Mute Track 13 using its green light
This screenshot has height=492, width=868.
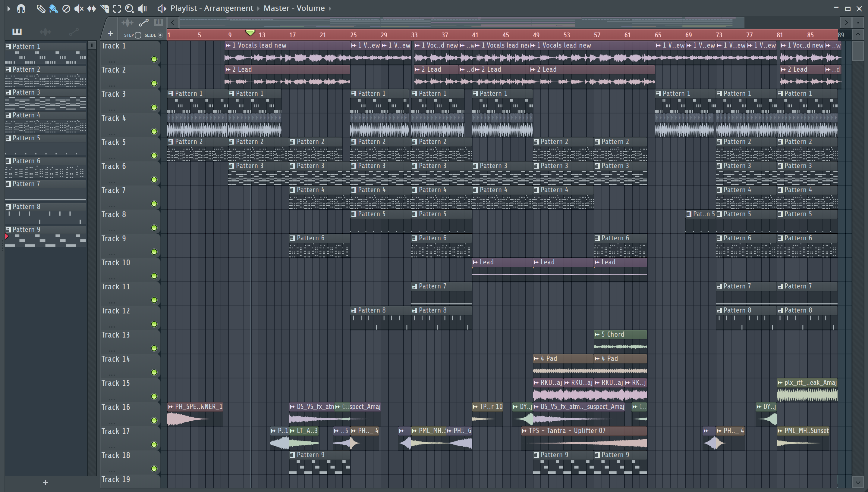tap(154, 348)
